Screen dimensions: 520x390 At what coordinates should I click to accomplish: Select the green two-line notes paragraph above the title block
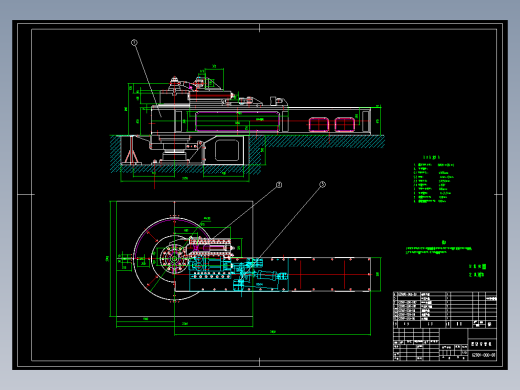(439, 250)
